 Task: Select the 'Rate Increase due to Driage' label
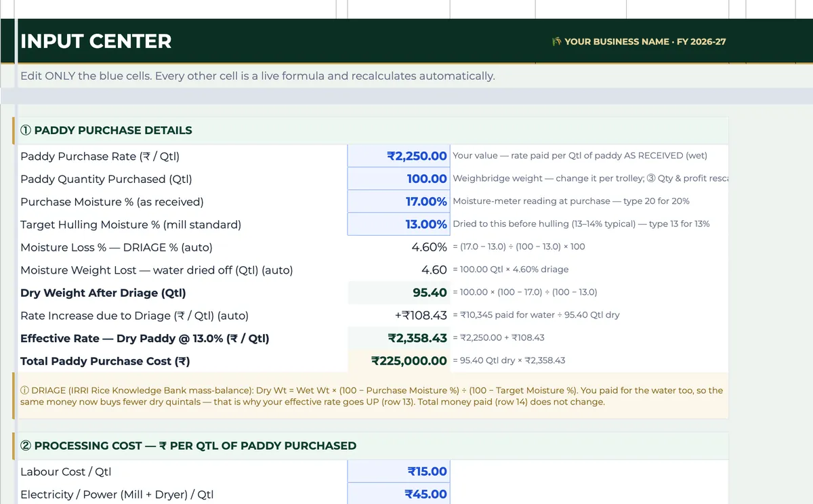coord(134,316)
